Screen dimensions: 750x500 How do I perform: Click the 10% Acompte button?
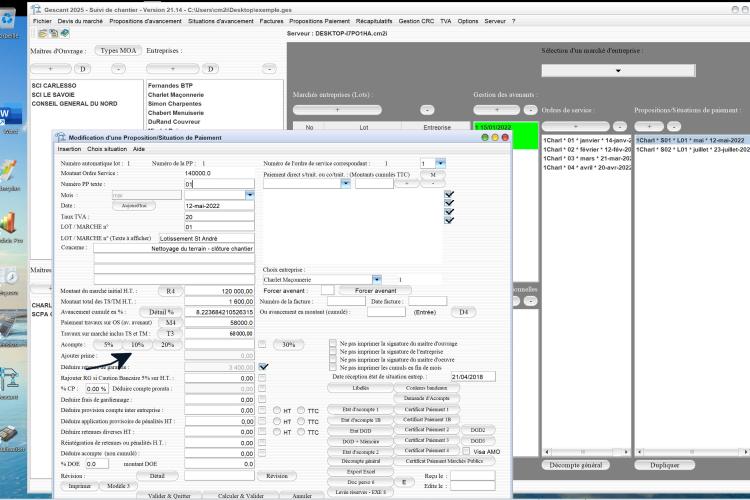(137, 344)
